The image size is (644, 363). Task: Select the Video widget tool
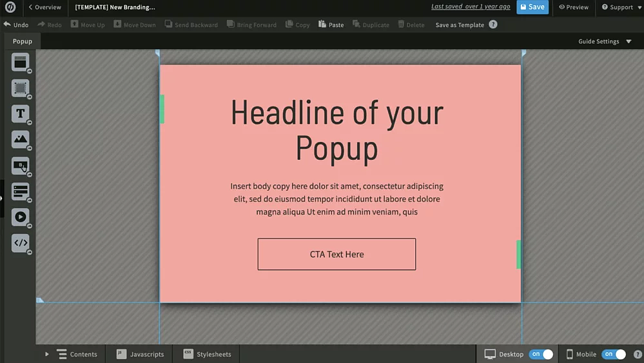pos(20,217)
